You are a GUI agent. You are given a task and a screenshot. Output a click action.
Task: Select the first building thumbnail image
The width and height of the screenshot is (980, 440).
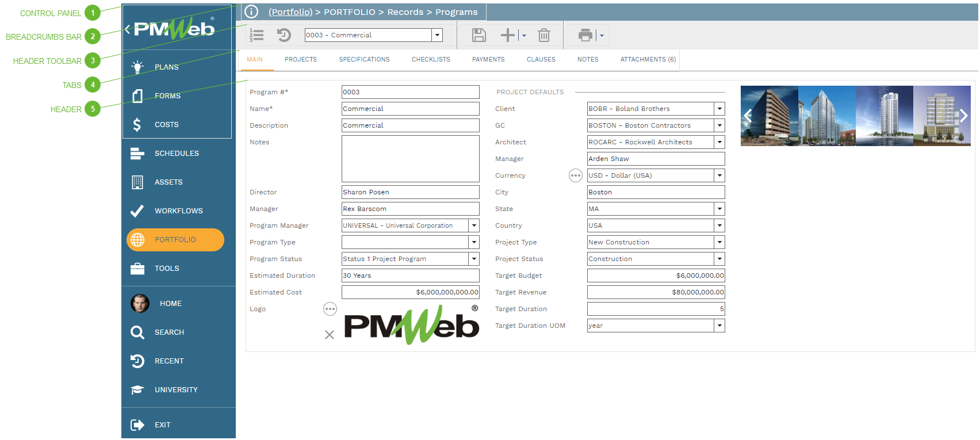click(769, 116)
